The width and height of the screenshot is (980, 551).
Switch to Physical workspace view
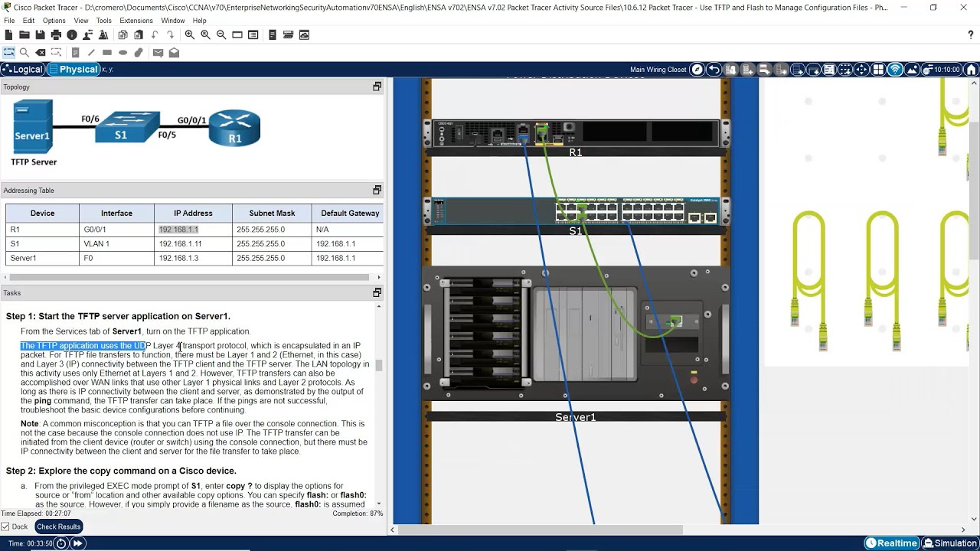coord(73,70)
